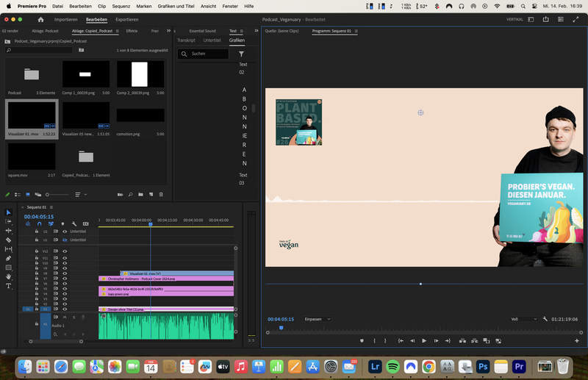Screen dimensions: 588x380
Task: Select the Rectangle shape tool
Action: (9, 268)
